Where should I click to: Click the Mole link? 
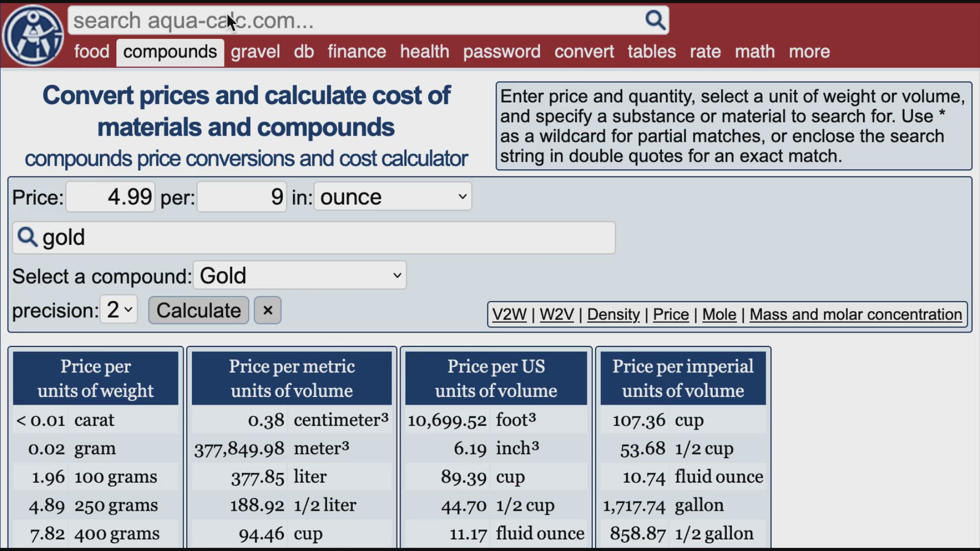[x=719, y=314]
